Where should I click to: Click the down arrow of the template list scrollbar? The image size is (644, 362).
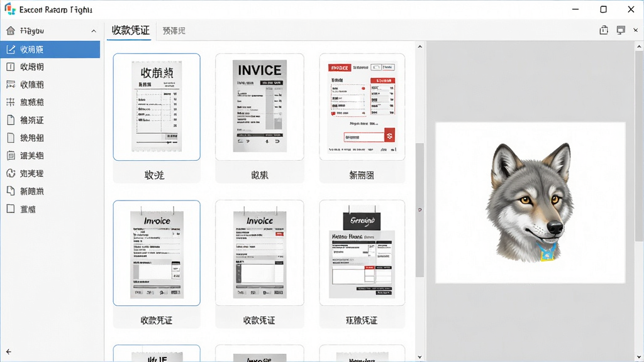click(419, 357)
